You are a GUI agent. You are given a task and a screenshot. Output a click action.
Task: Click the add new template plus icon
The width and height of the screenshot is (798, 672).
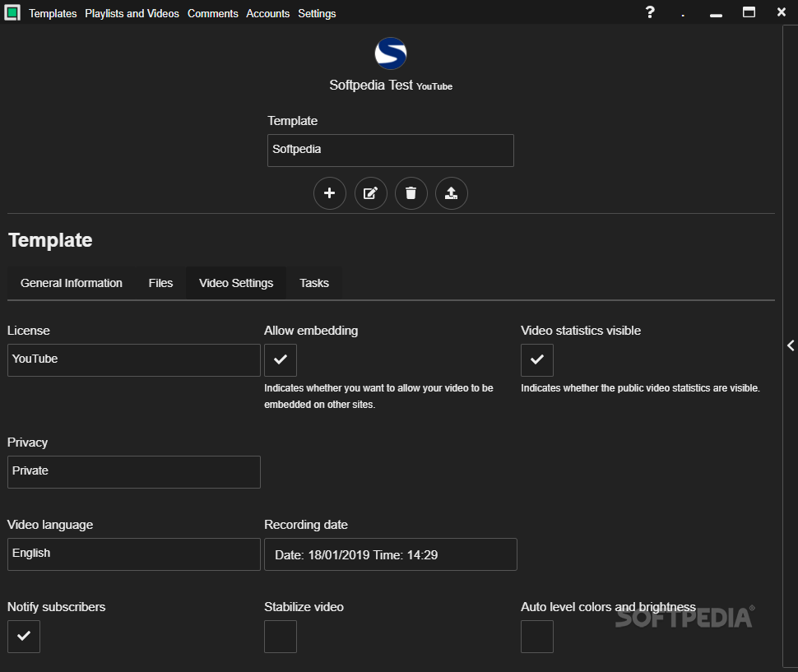pos(330,193)
